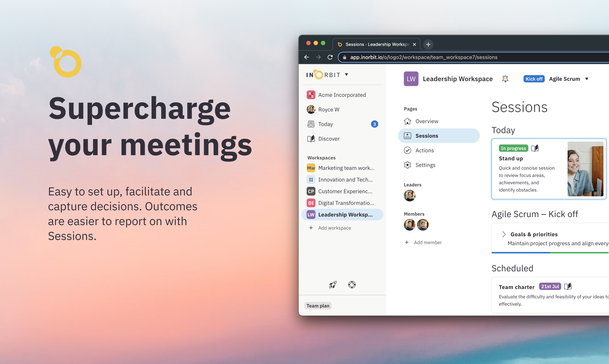Open Marketing team workspace
This screenshot has height=364, width=609.
tap(342, 168)
